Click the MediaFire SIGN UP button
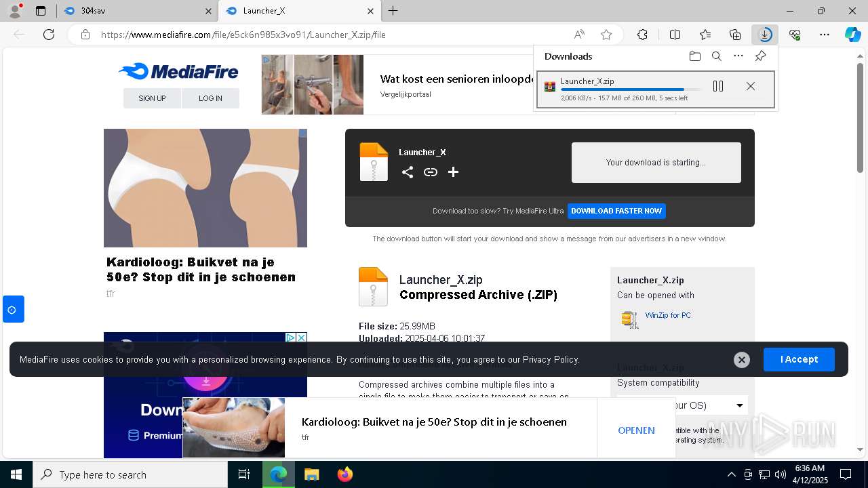This screenshot has width=868, height=488. point(152,98)
